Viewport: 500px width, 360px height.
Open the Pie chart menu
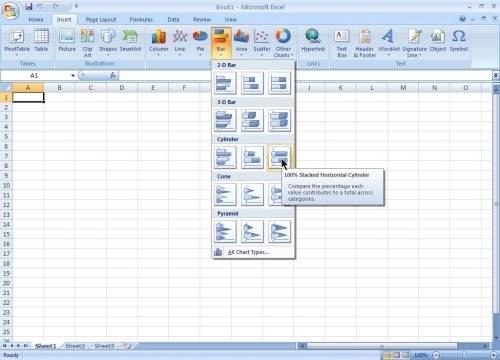click(200, 42)
